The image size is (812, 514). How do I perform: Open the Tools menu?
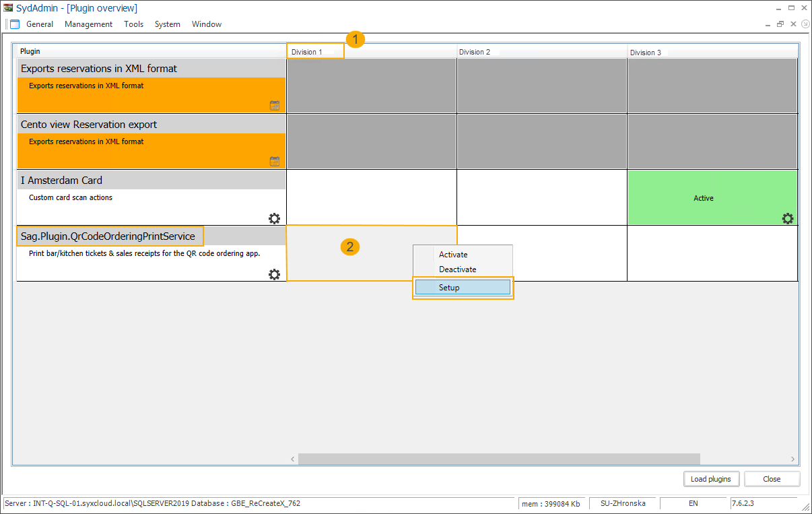[x=133, y=24]
